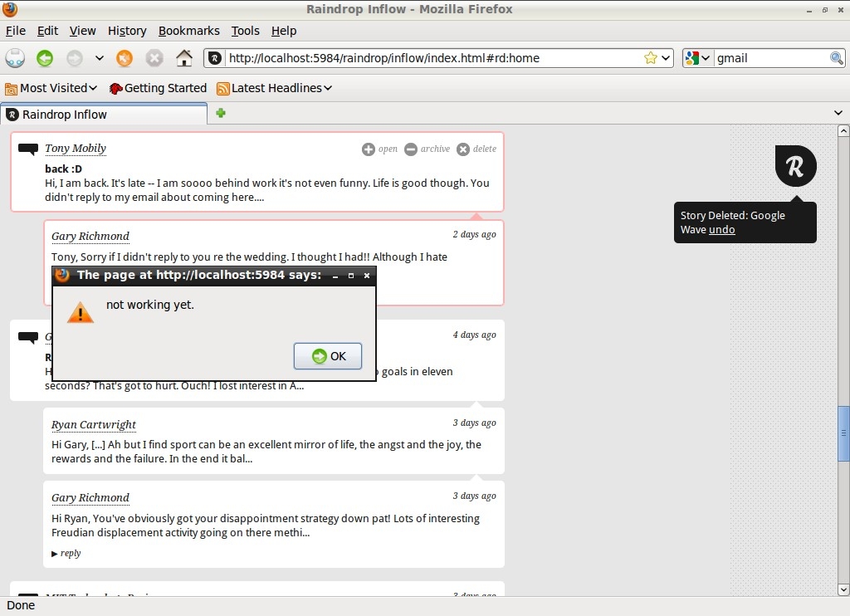Viewport: 850px width, 616px height.
Task: Open the list all tabs dropdown
Action: 838,113
